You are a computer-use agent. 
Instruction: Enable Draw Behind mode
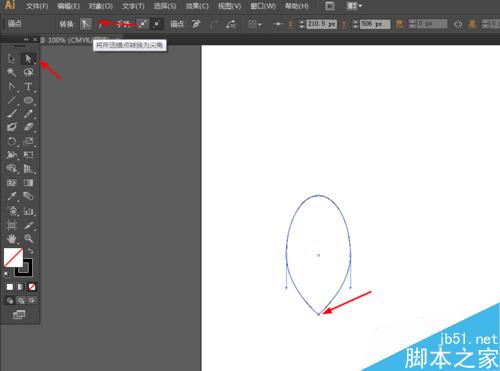point(21,301)
